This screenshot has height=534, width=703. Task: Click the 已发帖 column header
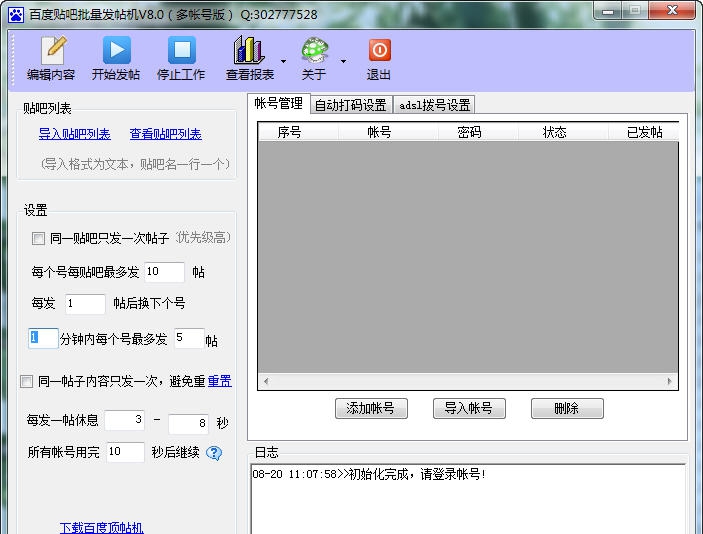click(643, 132)
